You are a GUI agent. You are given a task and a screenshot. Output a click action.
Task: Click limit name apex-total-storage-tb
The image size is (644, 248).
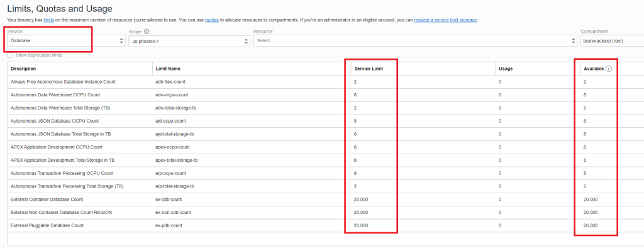click(x=177, y=160)
